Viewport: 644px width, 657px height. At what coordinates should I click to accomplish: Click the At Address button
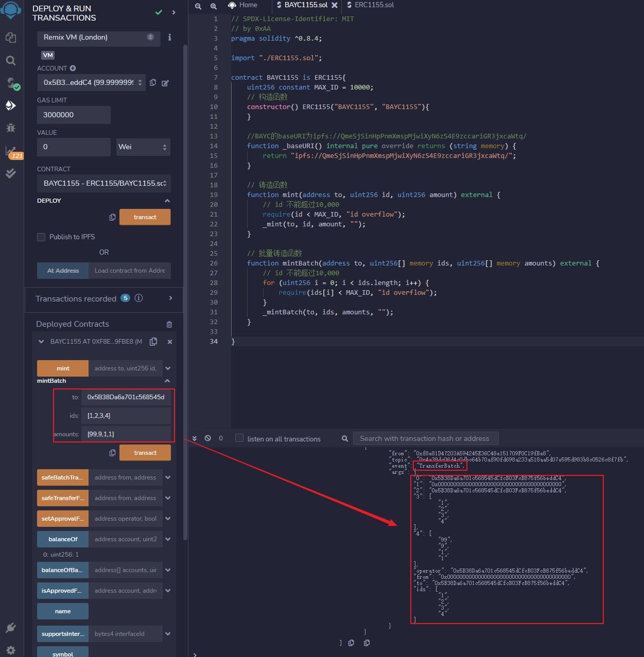point(63,271)
